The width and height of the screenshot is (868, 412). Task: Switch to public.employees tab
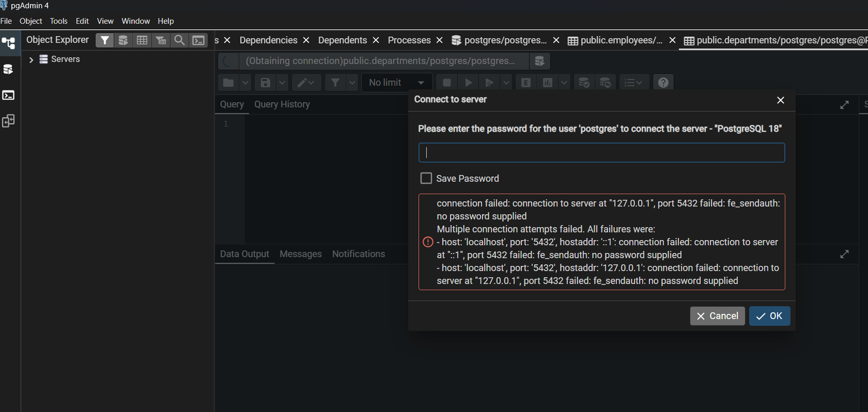tap(615, 40)
